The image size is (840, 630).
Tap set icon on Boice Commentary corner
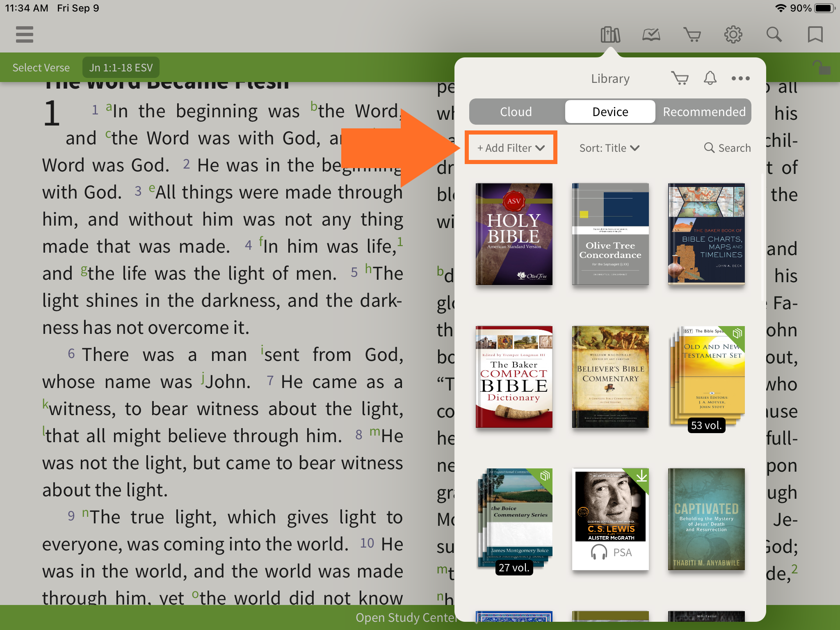tap(545, 476)
